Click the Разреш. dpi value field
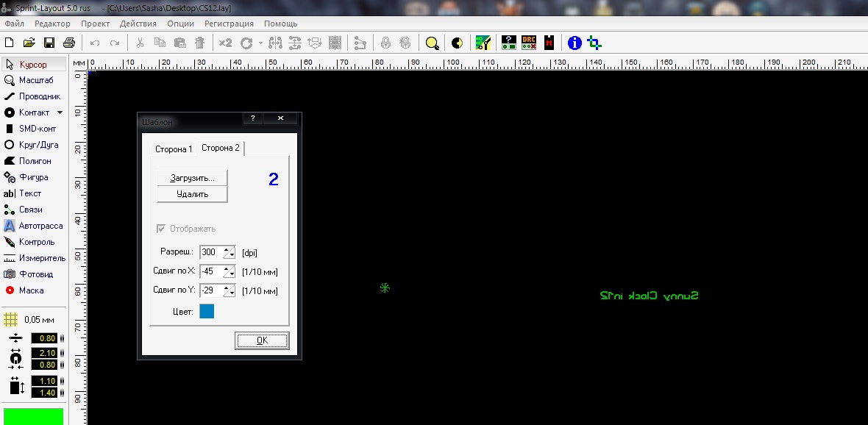This screenshot has height=425, width=868. 210,252
